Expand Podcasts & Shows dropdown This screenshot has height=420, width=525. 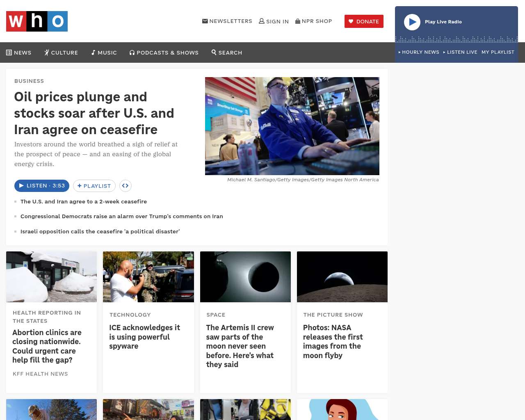[164, 52]
